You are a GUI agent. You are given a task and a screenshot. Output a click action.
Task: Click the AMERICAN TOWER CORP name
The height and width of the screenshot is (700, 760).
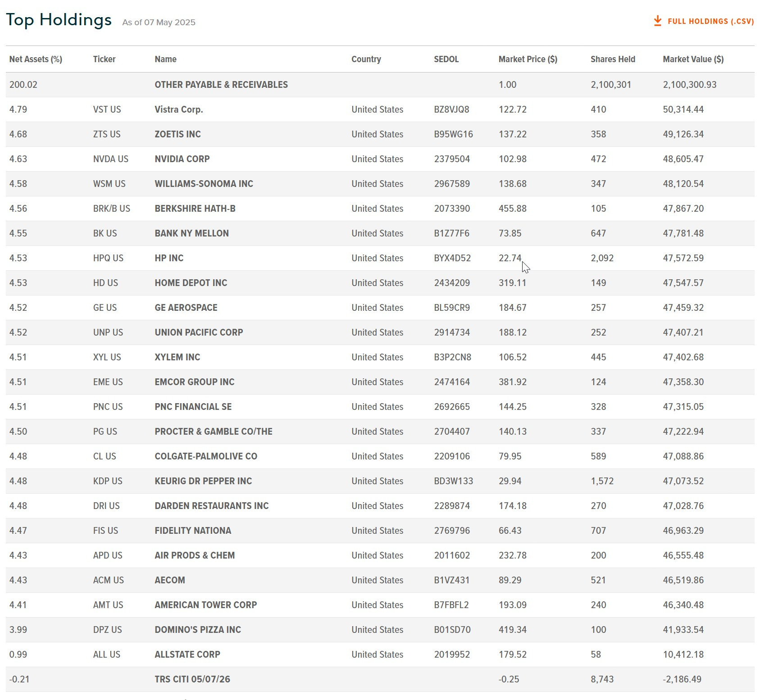click(x=205, y=605)
